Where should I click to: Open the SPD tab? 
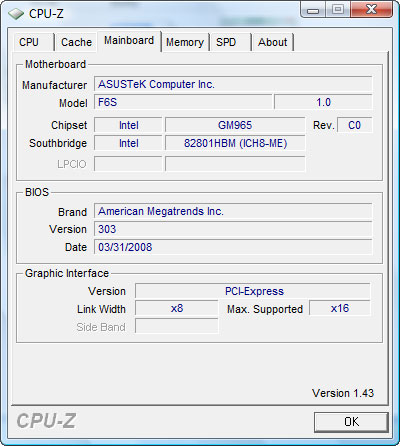point(230,42)
